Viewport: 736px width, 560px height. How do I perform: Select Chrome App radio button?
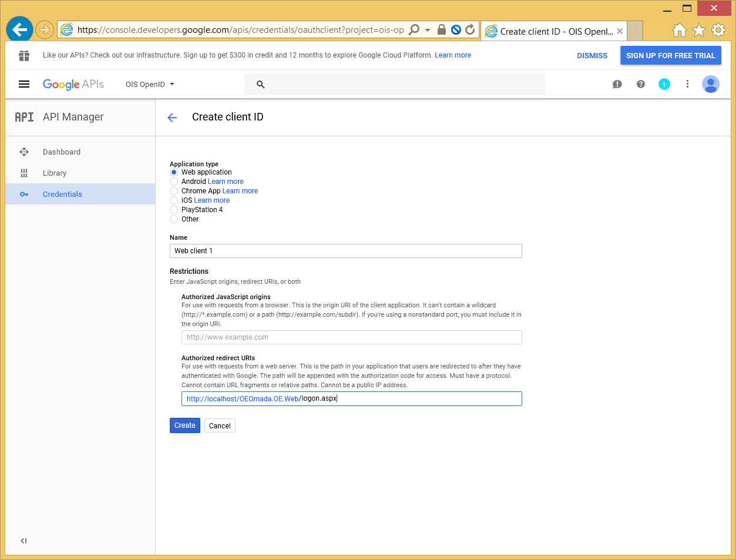174,191
